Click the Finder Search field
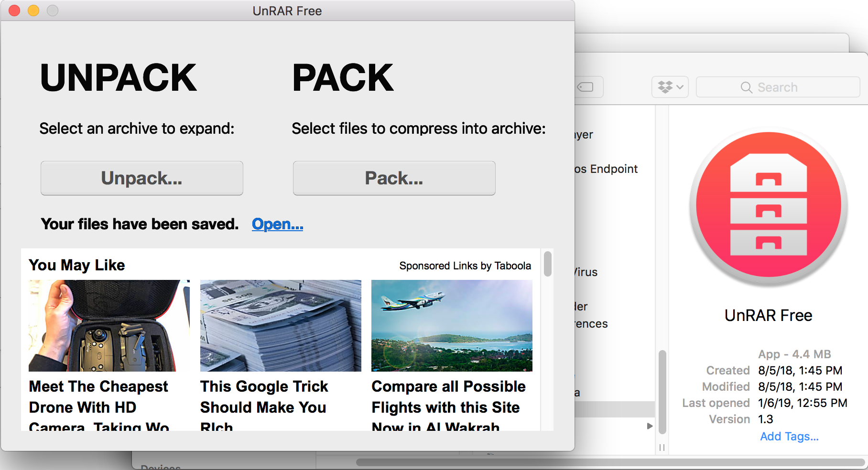Screen dimensions: 868x470 click(x=778, y=87)
